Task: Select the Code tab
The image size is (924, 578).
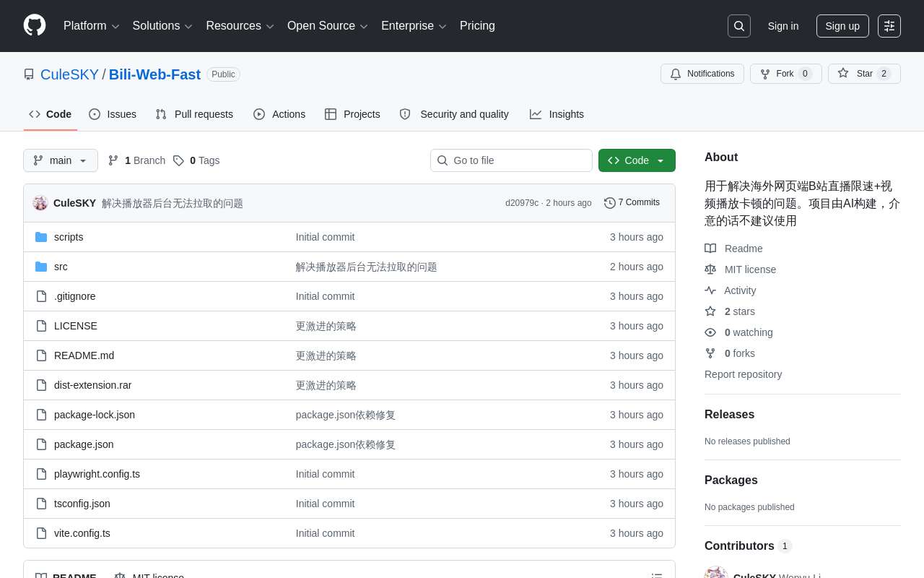Action: click(51, 114)
